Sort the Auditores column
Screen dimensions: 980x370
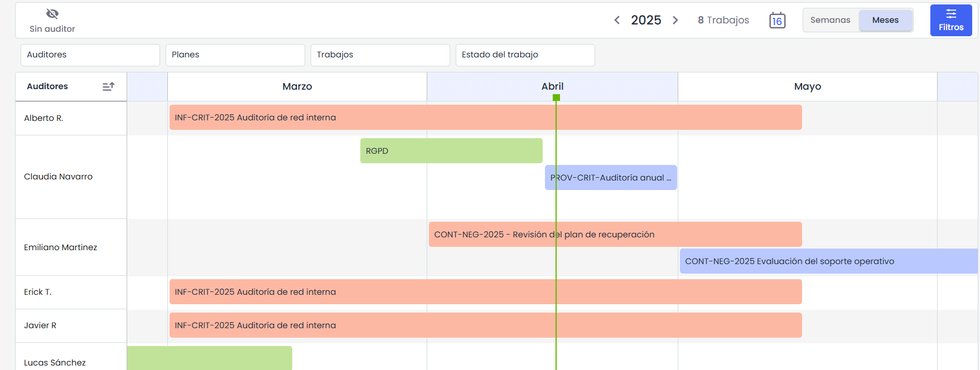point(108,86)
